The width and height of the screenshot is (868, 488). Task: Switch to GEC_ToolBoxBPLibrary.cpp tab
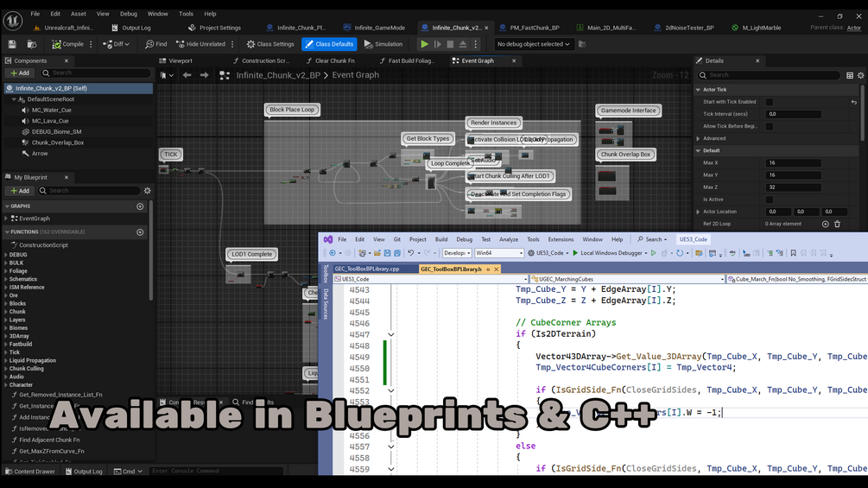pyautogui.click(x=367, y=269)
